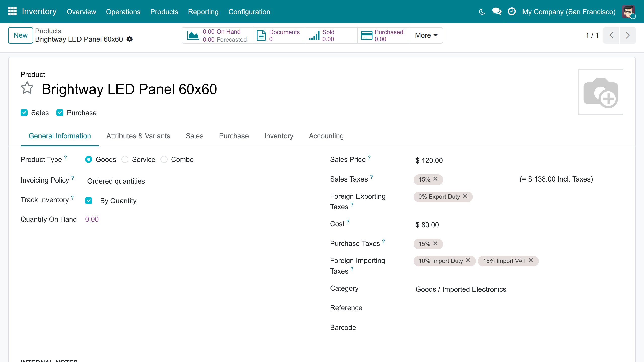Open the Operations menu
Viewport: 644px width, 362px height.
pos(123,12)
